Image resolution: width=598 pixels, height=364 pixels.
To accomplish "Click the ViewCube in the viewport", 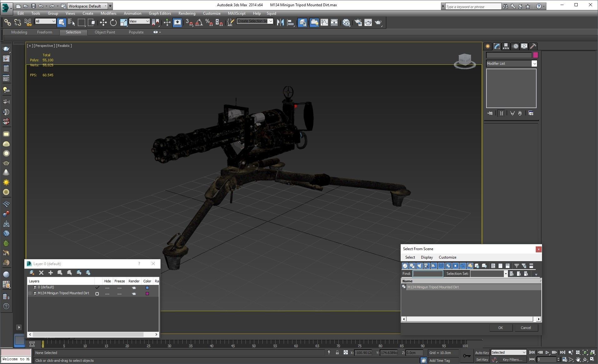I will 465,61.
